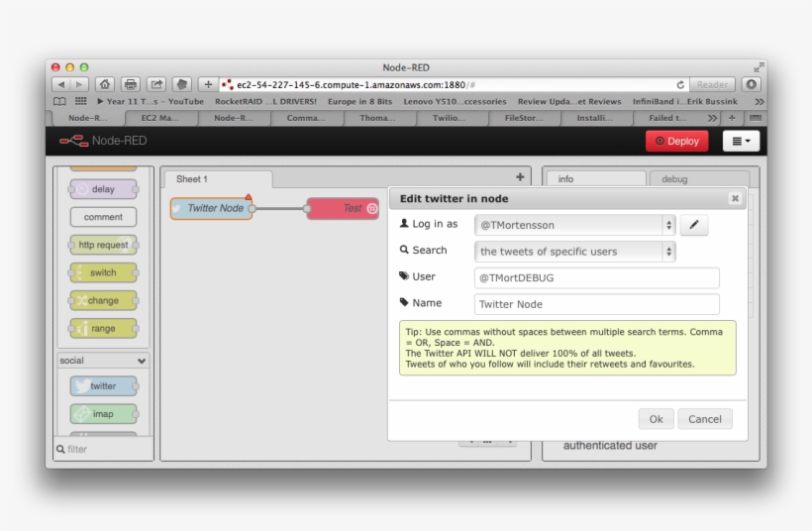The width and height of the screenshot is (812, 531).
Task: Select the comment node in palette
Action: [103, 217]
